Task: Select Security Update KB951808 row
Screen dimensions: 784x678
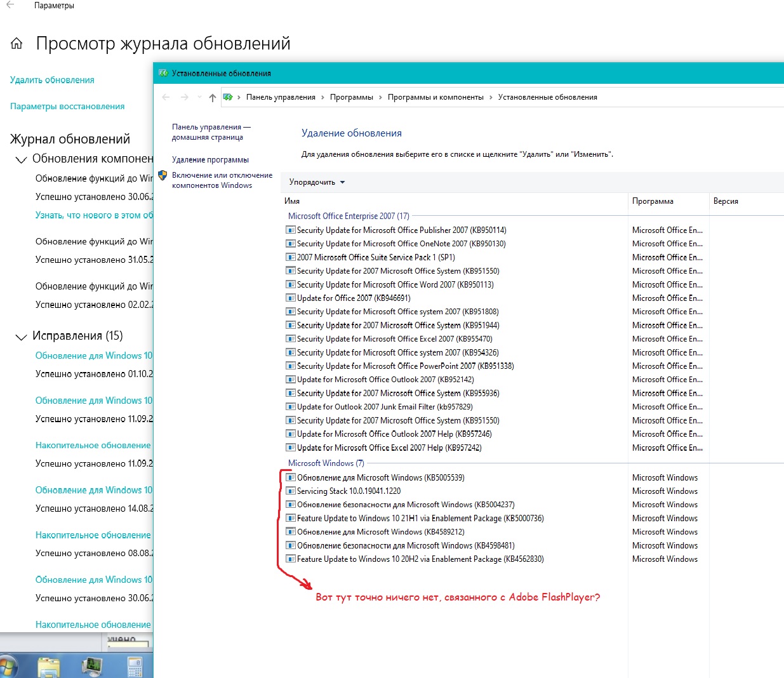Action: tap(397, 312)
